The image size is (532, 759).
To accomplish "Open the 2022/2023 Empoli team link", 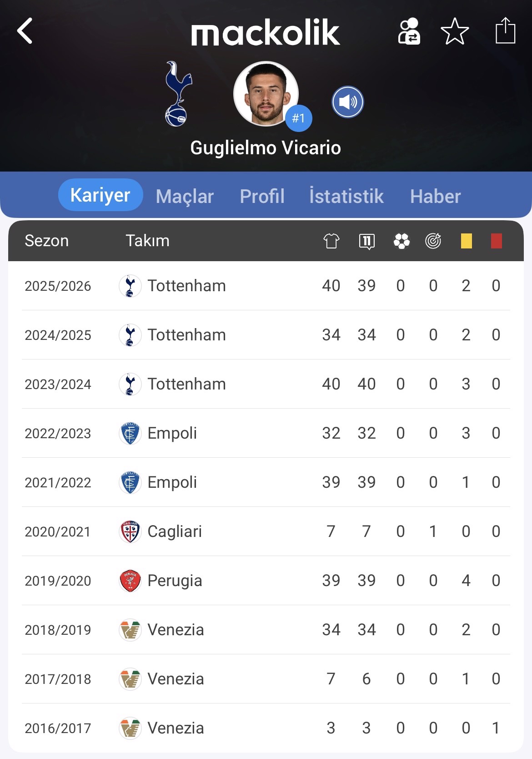I will (172, 433).
